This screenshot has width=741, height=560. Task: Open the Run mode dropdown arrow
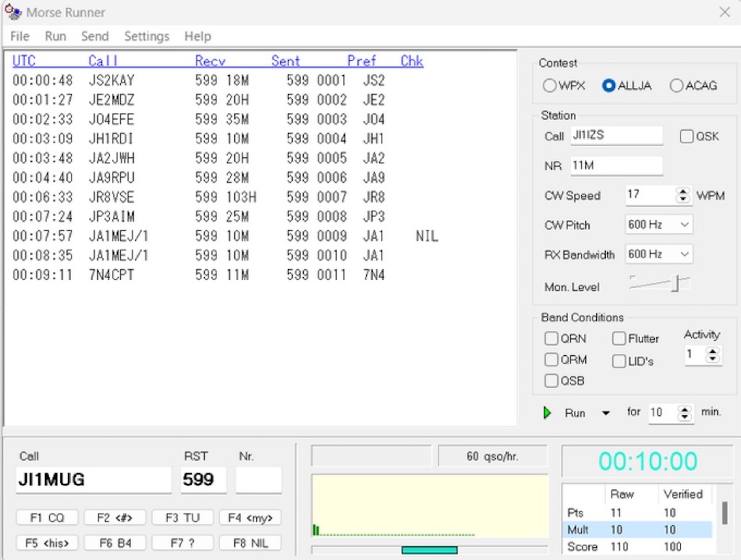click(x=606, y=413)
